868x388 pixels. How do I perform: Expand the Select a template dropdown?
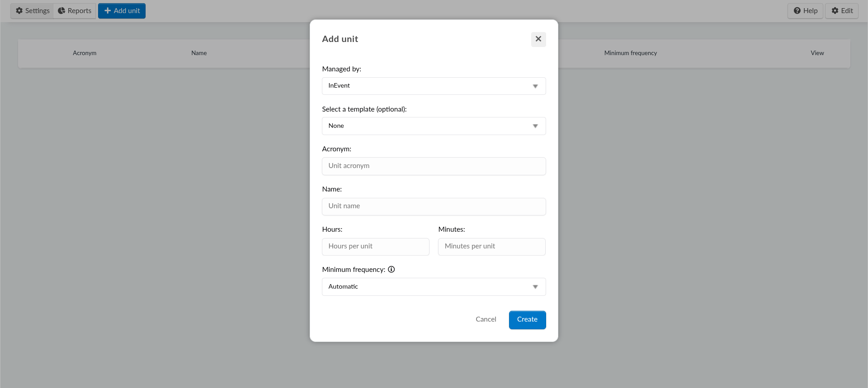click(434, 126)
